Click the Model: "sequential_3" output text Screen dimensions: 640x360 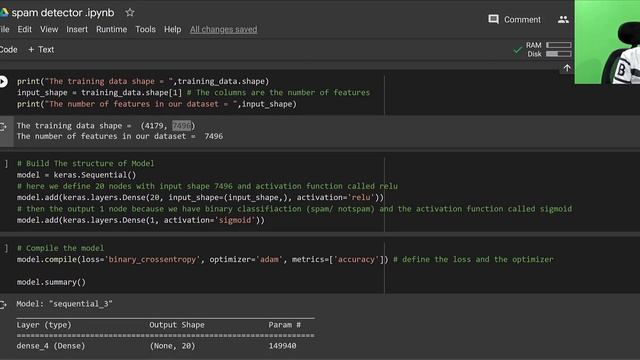(x=64, y=304)
